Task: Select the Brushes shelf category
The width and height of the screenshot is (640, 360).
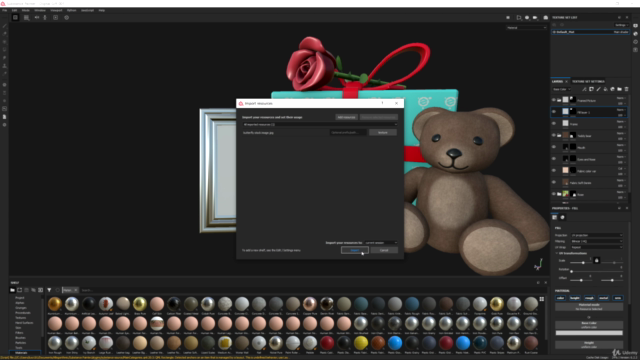Action: pos(20,338)
